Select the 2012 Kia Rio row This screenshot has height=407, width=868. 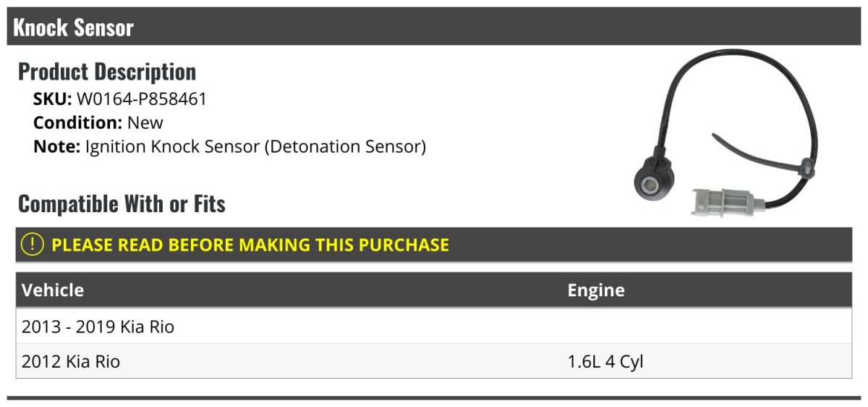click(x=434, y=361)
